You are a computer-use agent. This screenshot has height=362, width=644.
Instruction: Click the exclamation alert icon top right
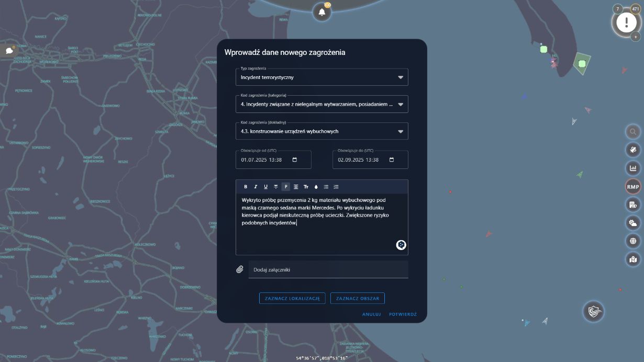point(626,22)
